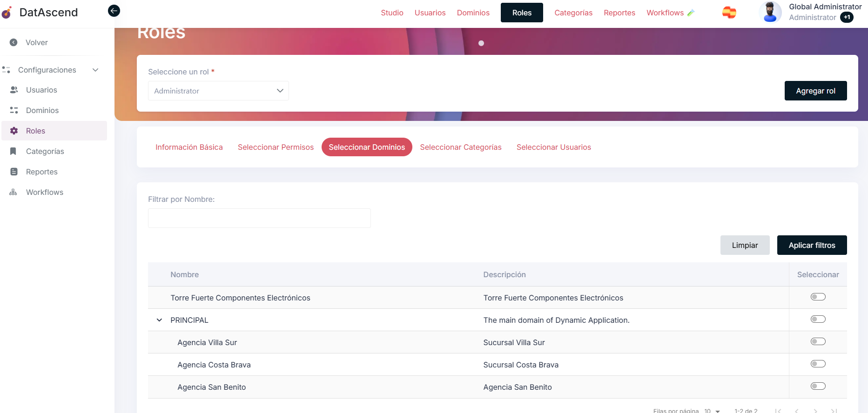The height and width of the screenshot is (413, 868).
Task: Open Categorías in the top navigation
Action: point(573,13)
